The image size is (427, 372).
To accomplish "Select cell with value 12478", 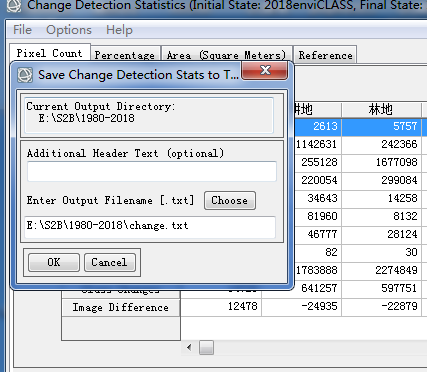I will coord(221,306).
